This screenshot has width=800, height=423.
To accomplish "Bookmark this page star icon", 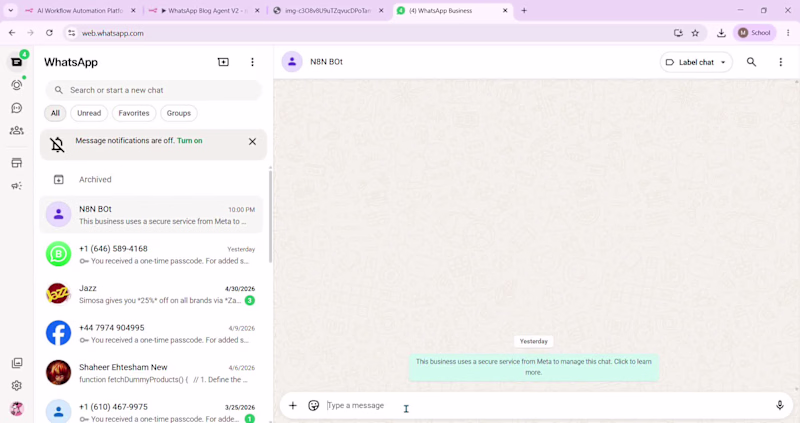I will [x=695, y=33].
